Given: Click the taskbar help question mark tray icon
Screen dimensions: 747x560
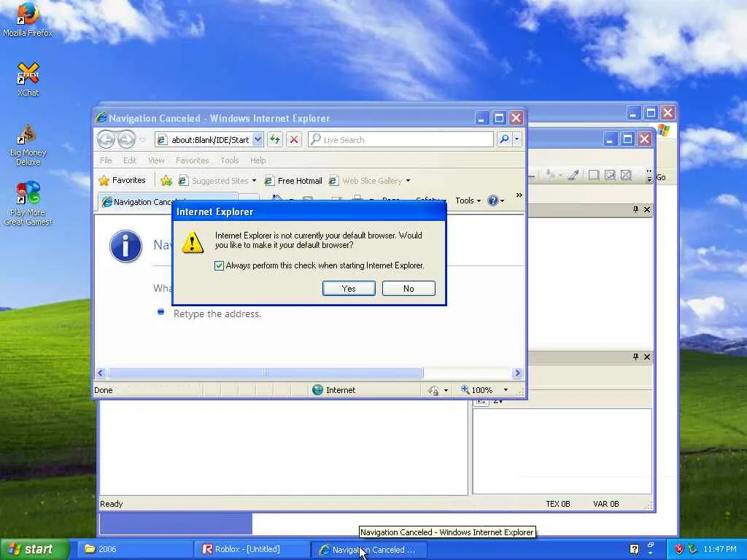Looking at the screenshot, I should tap(634, 549).
